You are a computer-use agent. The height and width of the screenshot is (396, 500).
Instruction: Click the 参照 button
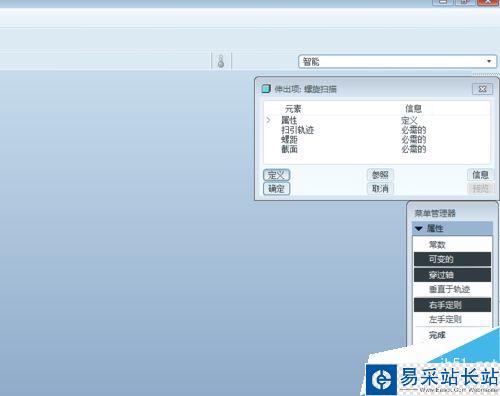380,175
